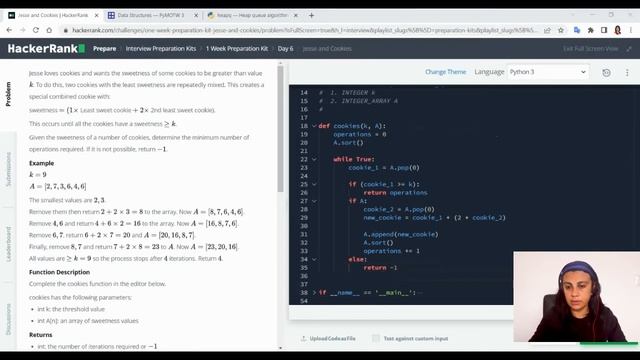Click 'return operations' on line 26
The height and width of the screenshot is (360, 640).
395,193
